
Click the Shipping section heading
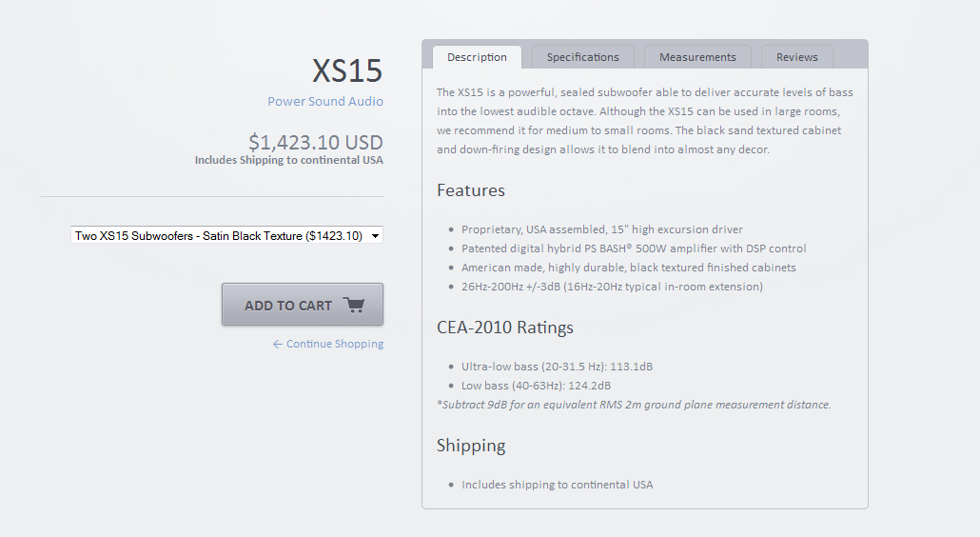(x=471, y=445)
